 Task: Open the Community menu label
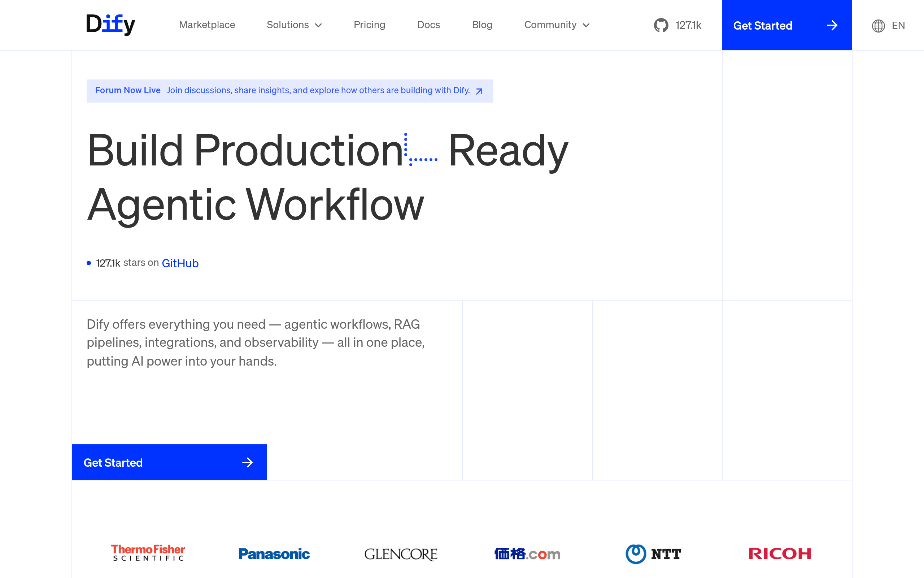pos(550,25)
